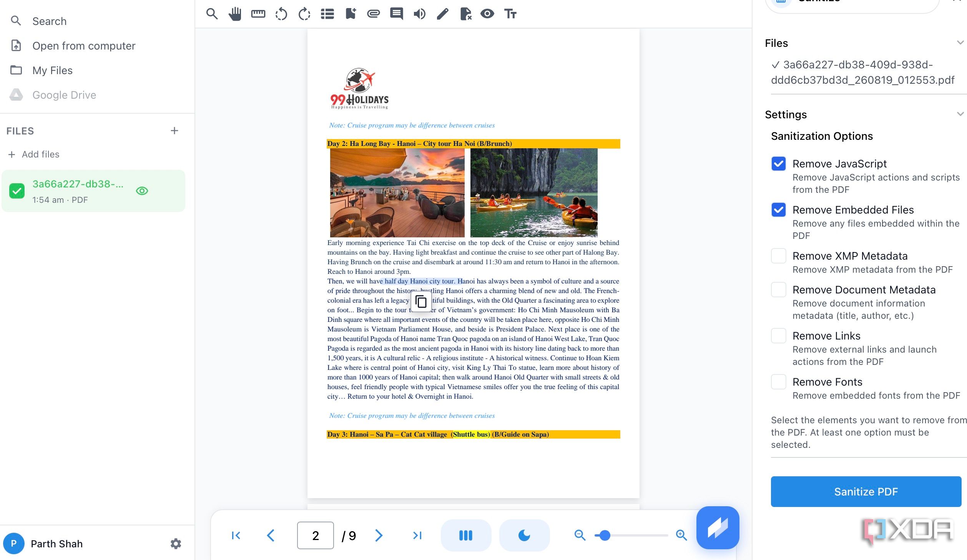Click the selected PDF filename under Files
This screenshot has height=560, width=967.
[863, 72]
